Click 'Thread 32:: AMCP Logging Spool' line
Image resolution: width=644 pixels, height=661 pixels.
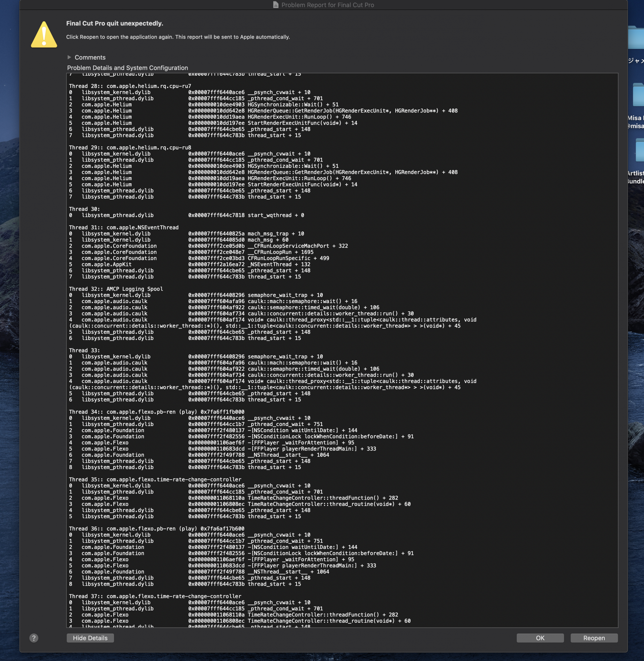[116, 289]
